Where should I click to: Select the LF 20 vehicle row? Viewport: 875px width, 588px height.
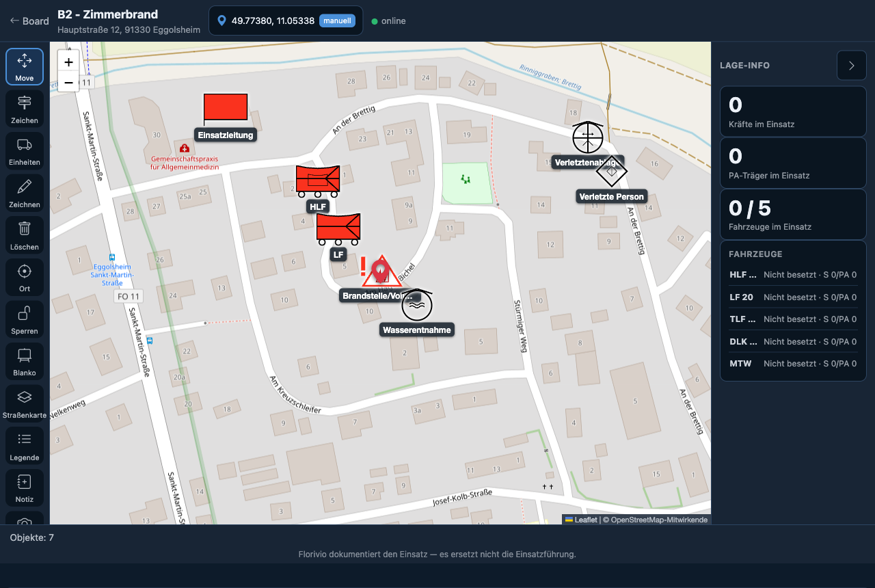(793, 297)
